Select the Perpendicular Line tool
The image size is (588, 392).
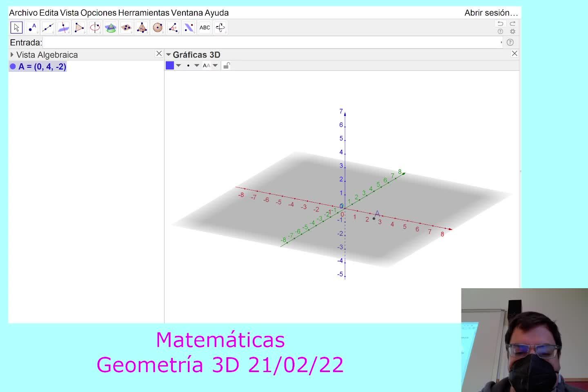pos(63,28)
